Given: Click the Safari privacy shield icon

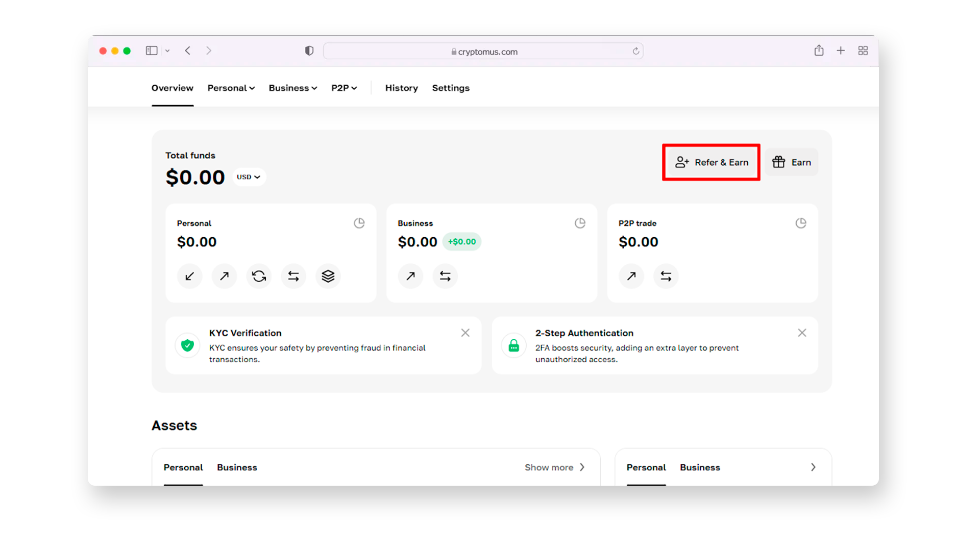Looking at the screenshot, I should click(309, 51).
